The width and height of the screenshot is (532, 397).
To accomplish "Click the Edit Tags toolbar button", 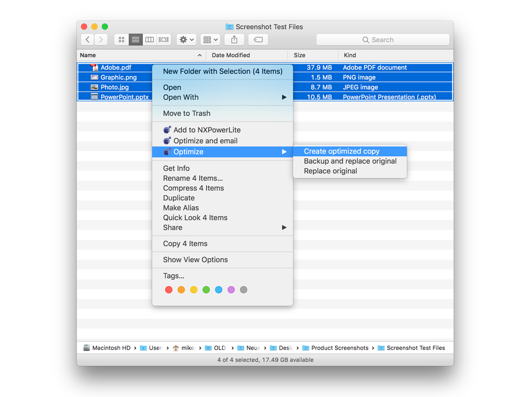I will (x=258, y=39).
